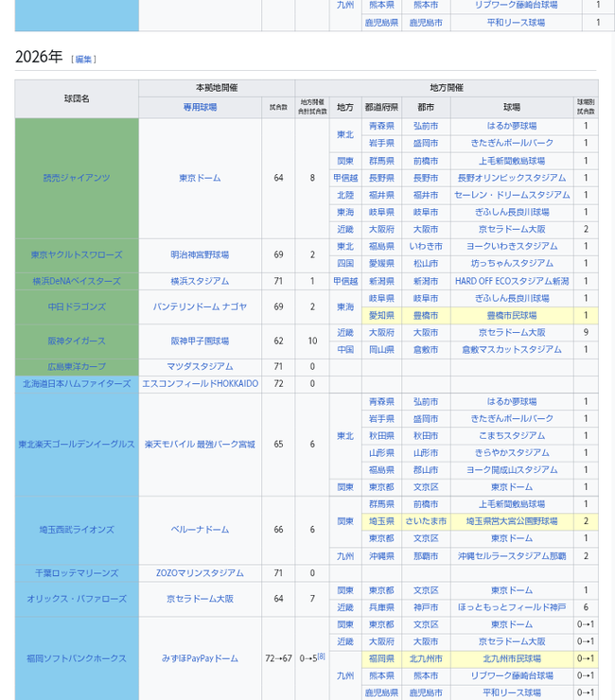This screenshot has height=700, width=615.
Task: Open 読売ジャイアンツ team page
Action: (77, 178)
